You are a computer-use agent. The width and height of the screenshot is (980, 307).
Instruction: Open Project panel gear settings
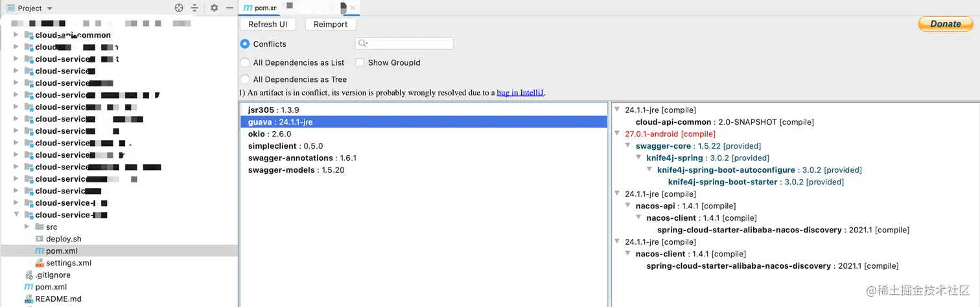coord(215,8)
